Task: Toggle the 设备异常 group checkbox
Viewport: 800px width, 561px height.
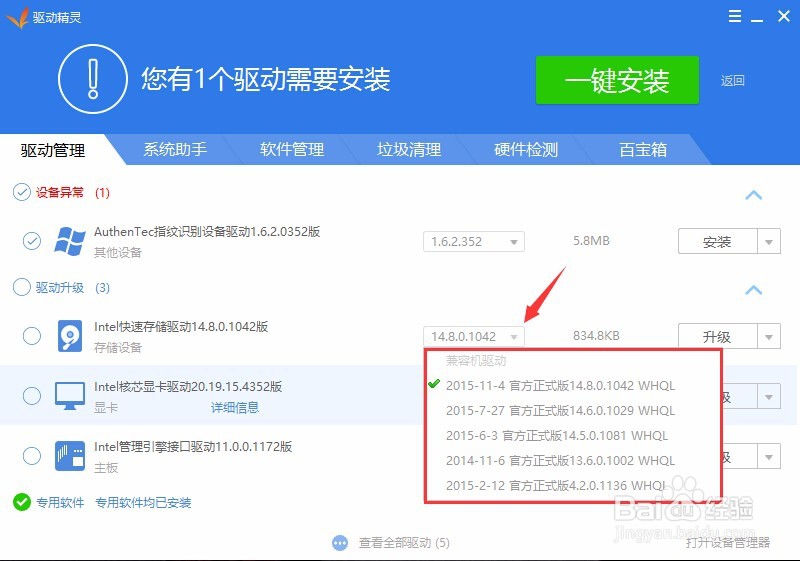Action: pyautogui.click(x=21, y=192)
